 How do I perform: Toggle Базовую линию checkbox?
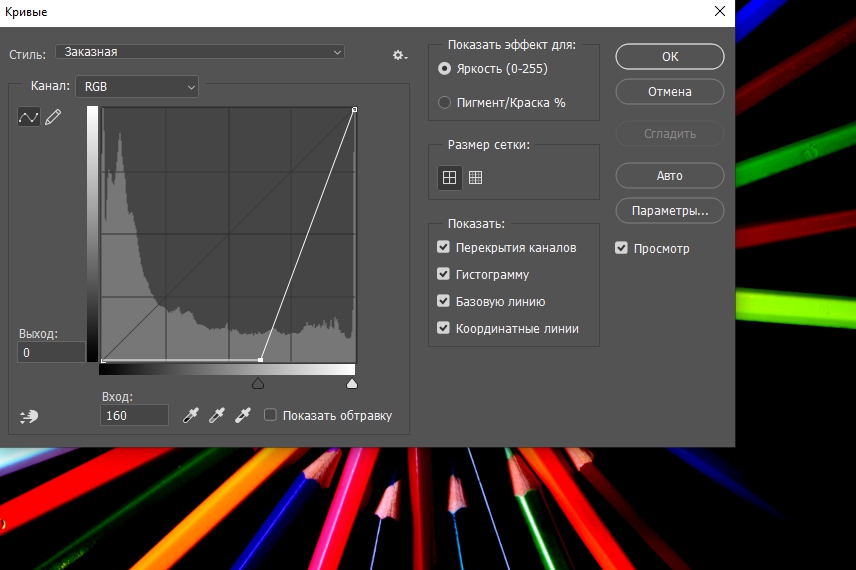pyautogui.click(x=443, y=301)
